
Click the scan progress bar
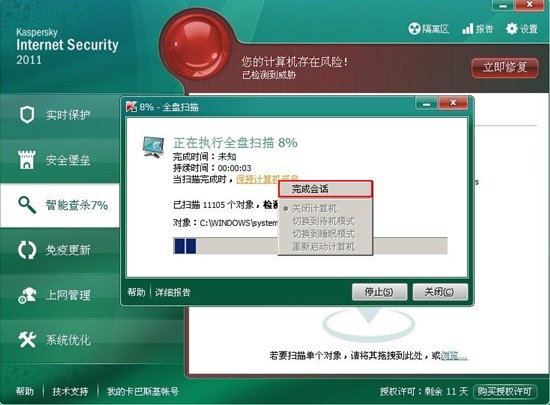tap(310, 245)
